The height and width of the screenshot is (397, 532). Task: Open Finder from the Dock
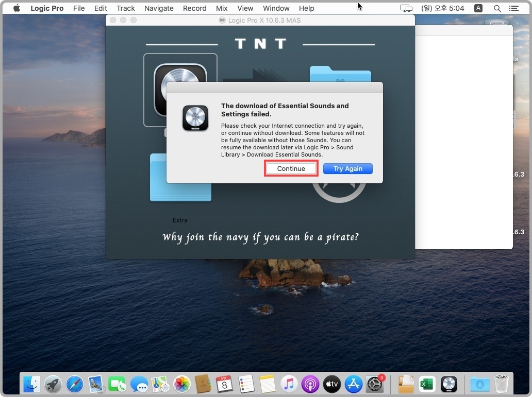click(x=32, y=384)
